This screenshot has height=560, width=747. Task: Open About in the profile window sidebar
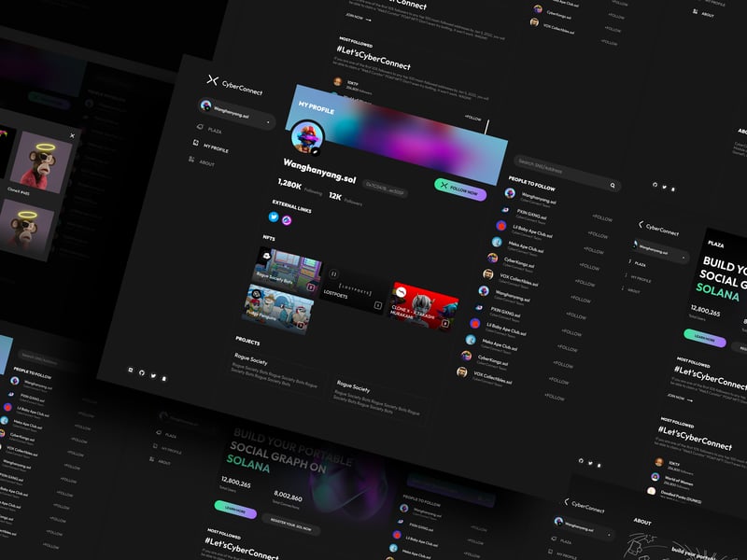[x=202, y=161]
